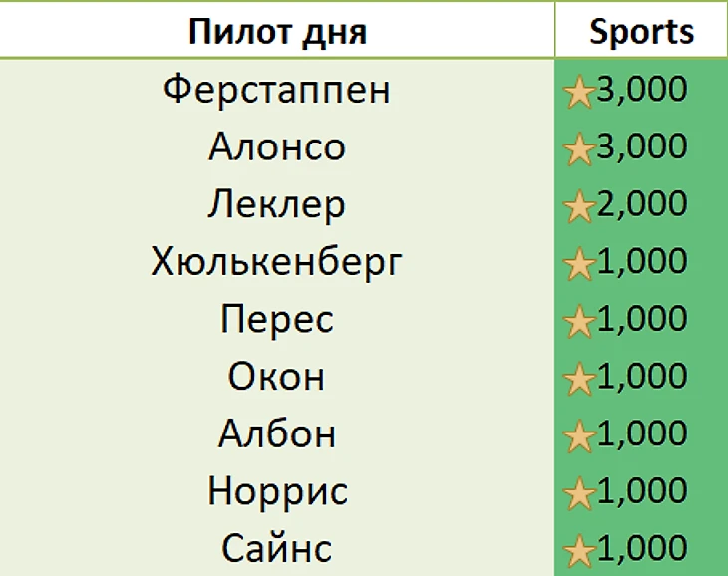Click the star icon in Албон row

pyautogui.click(x=578, y=437)
